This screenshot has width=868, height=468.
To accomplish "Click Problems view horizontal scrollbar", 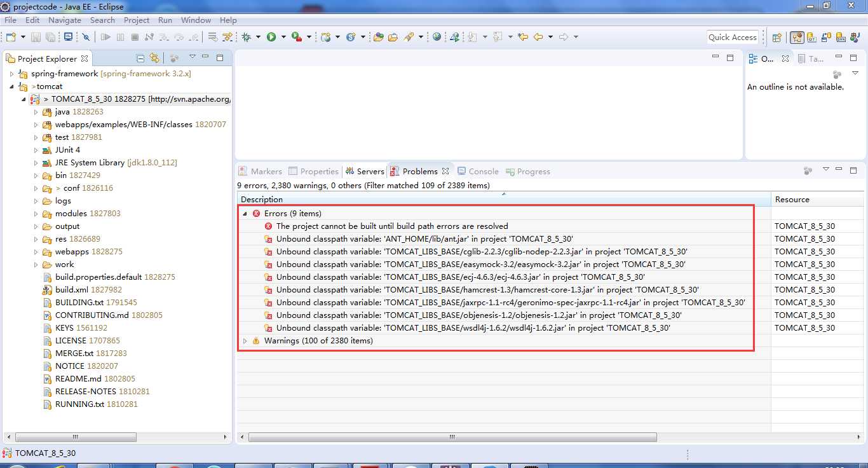I will click(x=452, y=437).
